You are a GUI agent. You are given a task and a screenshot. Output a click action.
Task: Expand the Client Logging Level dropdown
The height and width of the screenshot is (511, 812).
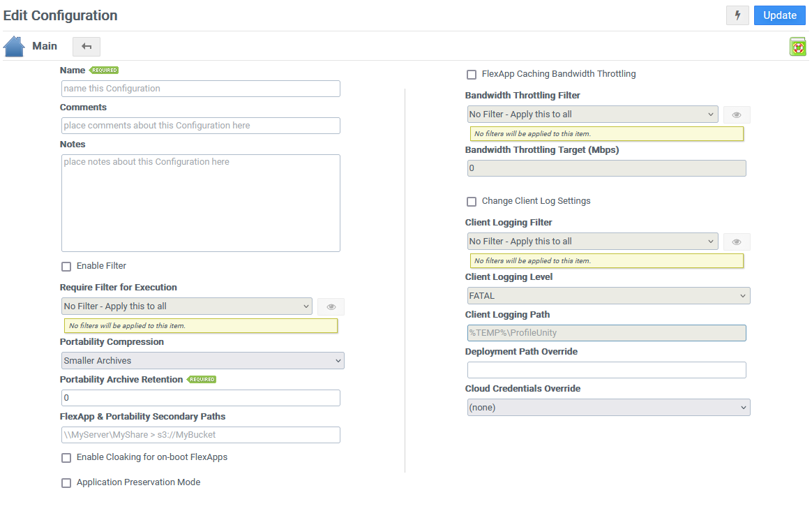[608, 296]
